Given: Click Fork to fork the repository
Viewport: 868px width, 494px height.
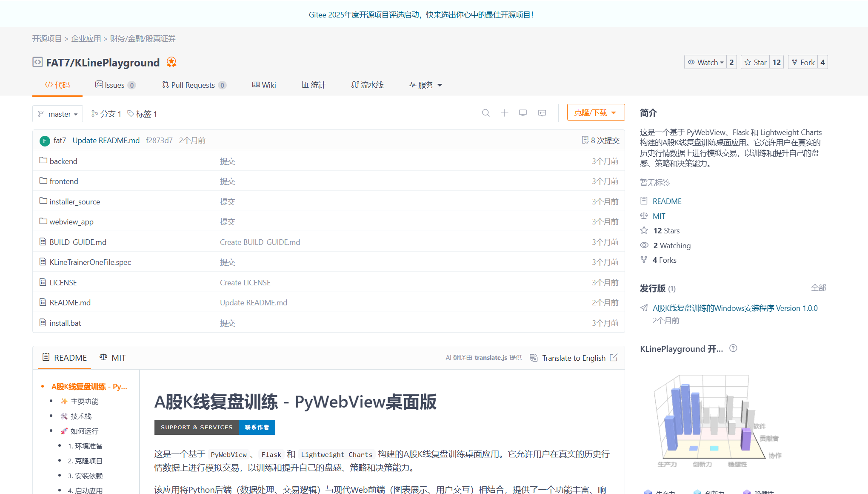Looking at the screenshot, I should coord(803,62).
